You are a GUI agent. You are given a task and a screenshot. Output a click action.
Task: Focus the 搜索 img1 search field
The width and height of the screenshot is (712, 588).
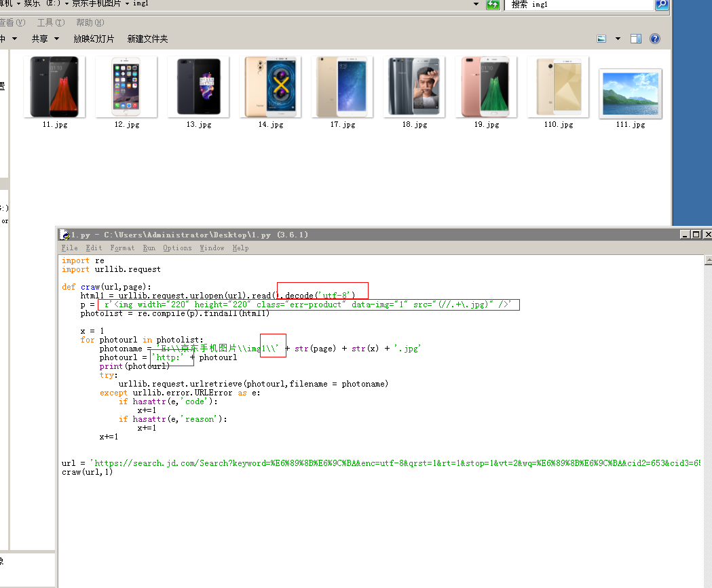tap(579, 5)
